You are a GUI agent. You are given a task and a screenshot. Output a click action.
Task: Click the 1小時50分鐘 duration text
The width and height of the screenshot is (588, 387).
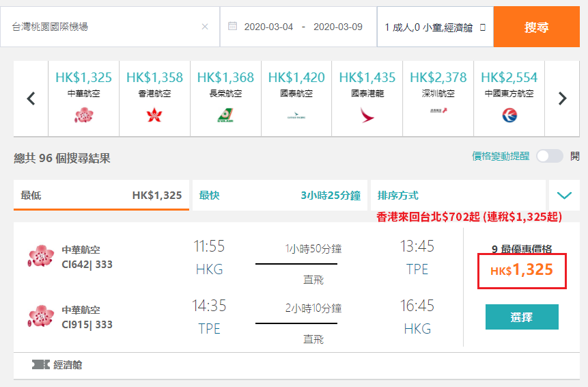(313, 249)
